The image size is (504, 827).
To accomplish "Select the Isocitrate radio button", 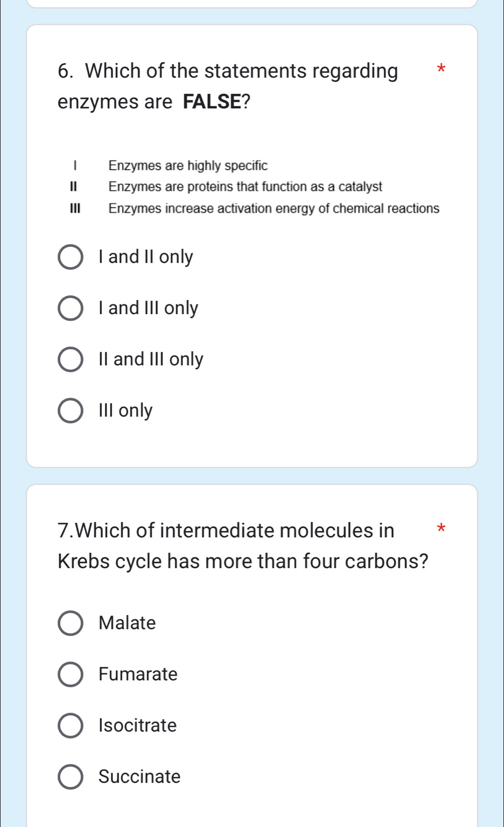I will click(70, 725).
